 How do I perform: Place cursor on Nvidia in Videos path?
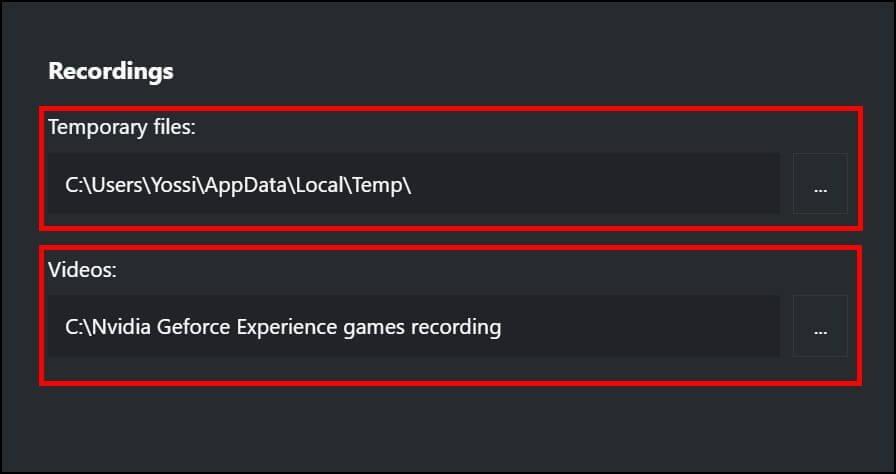click(121, 327)
